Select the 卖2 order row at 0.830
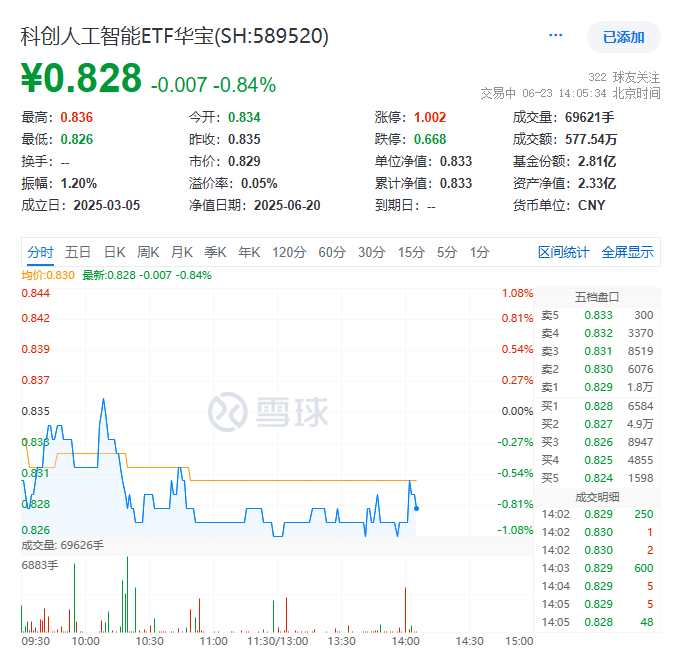Screen dimensions: 673x658 597,369
